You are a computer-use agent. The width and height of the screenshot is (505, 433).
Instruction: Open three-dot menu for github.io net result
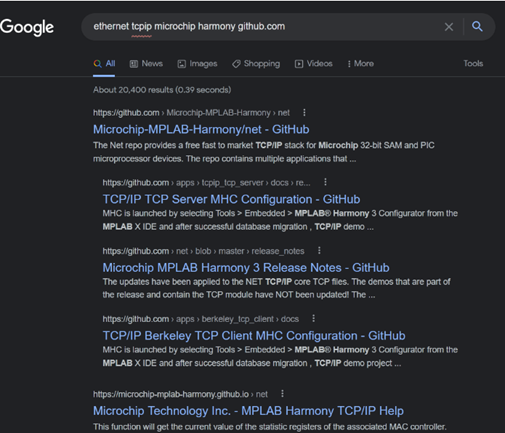282,394
